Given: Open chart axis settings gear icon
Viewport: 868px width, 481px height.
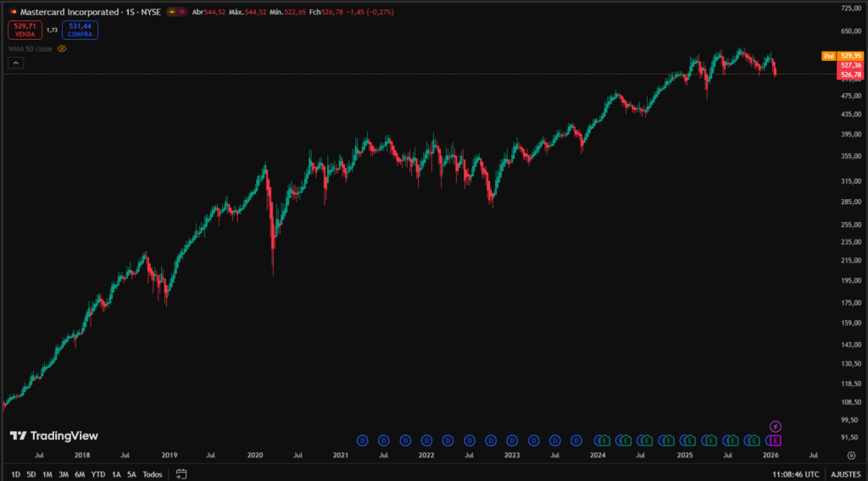Looking at the screenshot, I should (850, 455).
